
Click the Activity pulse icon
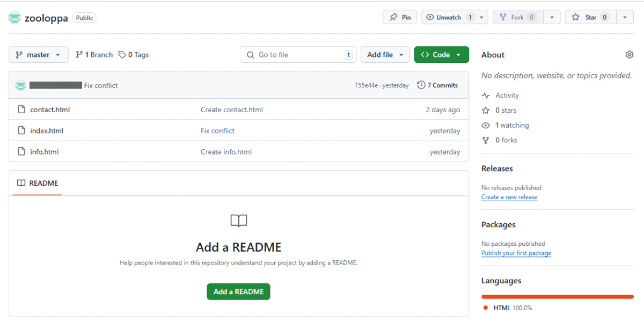(x=486, y=96)
